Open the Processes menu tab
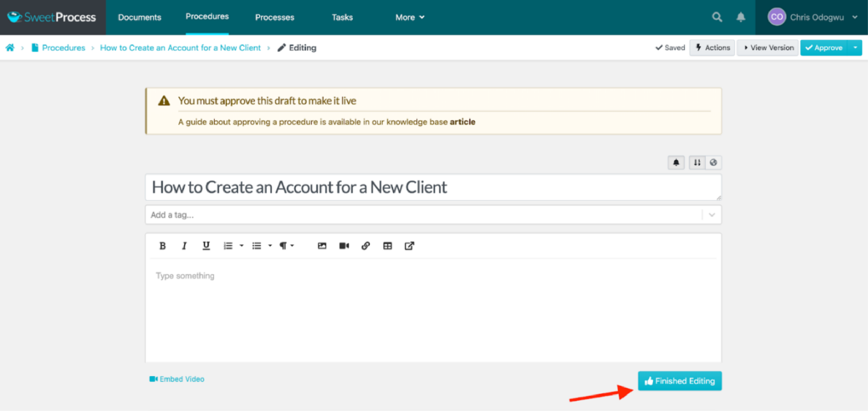The width and height of the screenshot is (868, 411). tap(274, 17)
